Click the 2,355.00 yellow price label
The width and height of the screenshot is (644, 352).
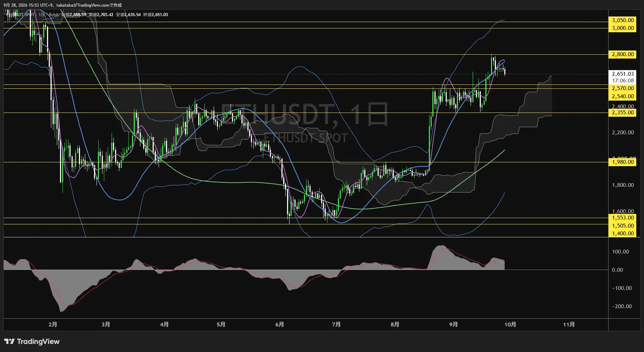point(623,113)
